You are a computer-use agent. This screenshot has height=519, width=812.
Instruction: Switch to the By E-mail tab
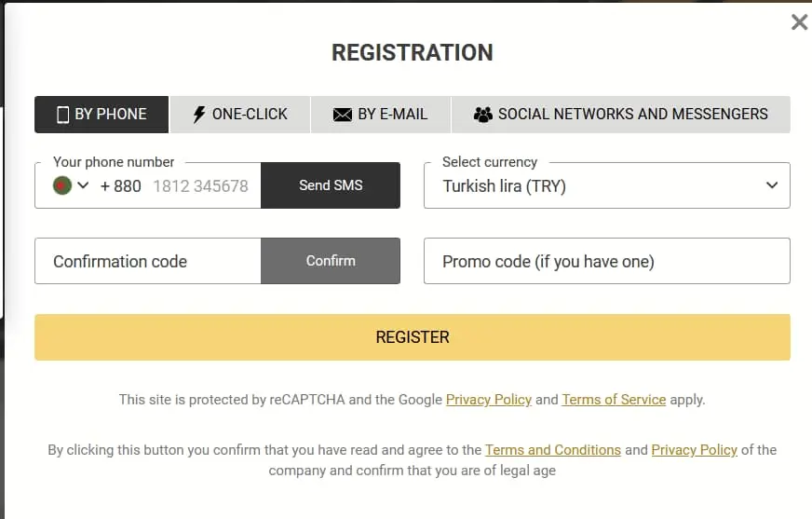(x=381, y=115)
